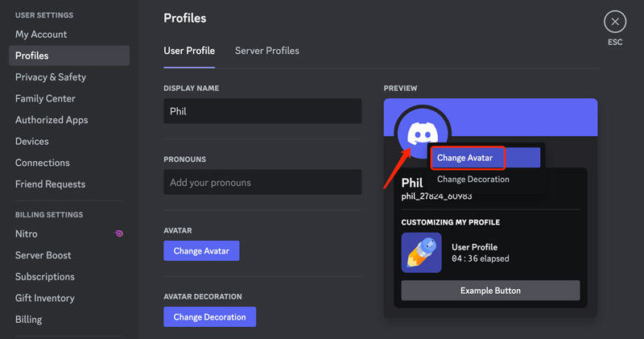Open My Account settings
The width and height of the screenshot is (644, 339).
point(41,35)
